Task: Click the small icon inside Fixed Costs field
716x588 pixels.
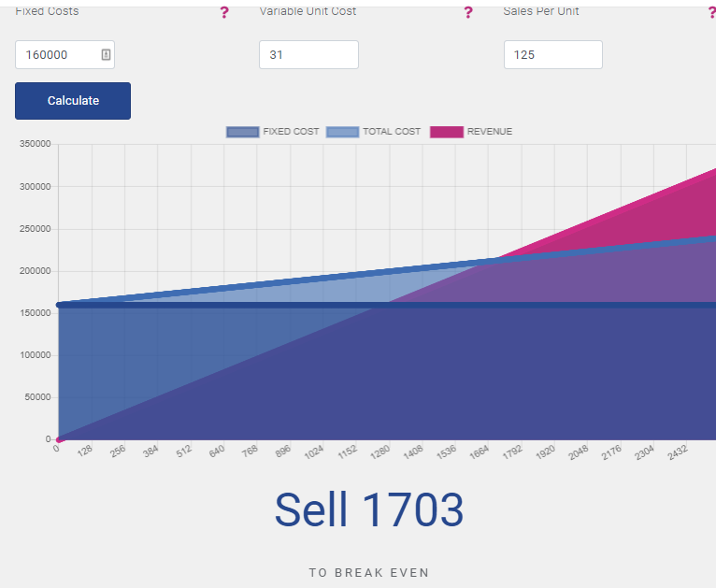Action: (106, 55)
